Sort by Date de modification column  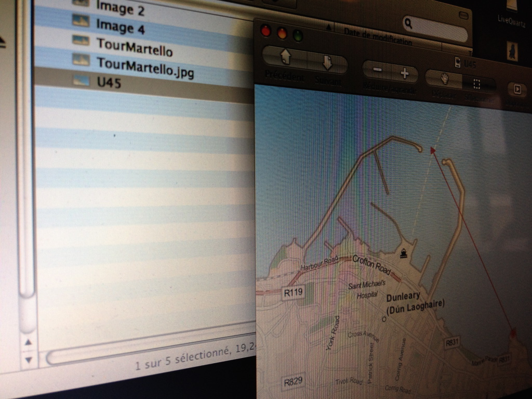pos(377,37)
